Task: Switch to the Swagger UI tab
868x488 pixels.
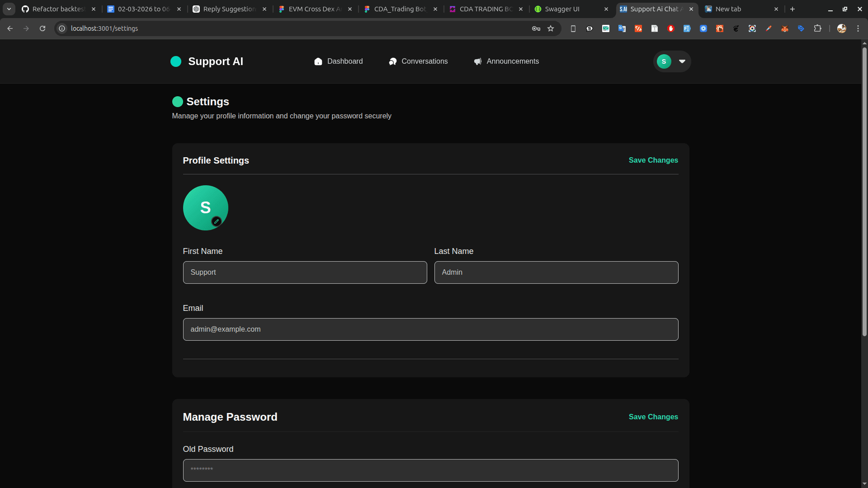Action: 562,9
